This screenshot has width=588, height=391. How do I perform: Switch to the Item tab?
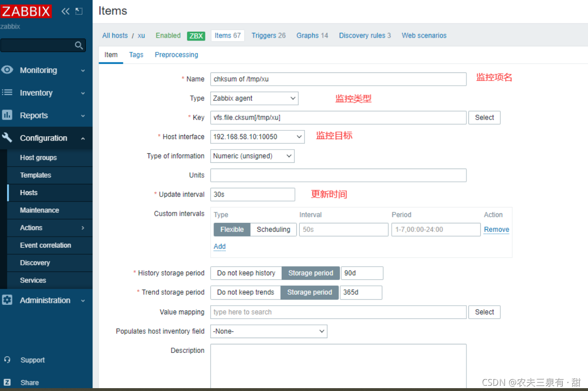click(111, 55)
